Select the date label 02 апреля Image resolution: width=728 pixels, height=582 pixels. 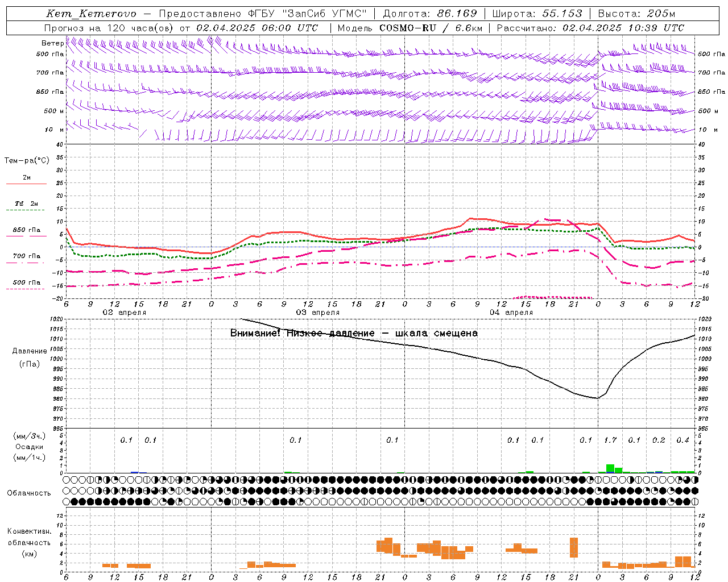(x=124, y=313)
